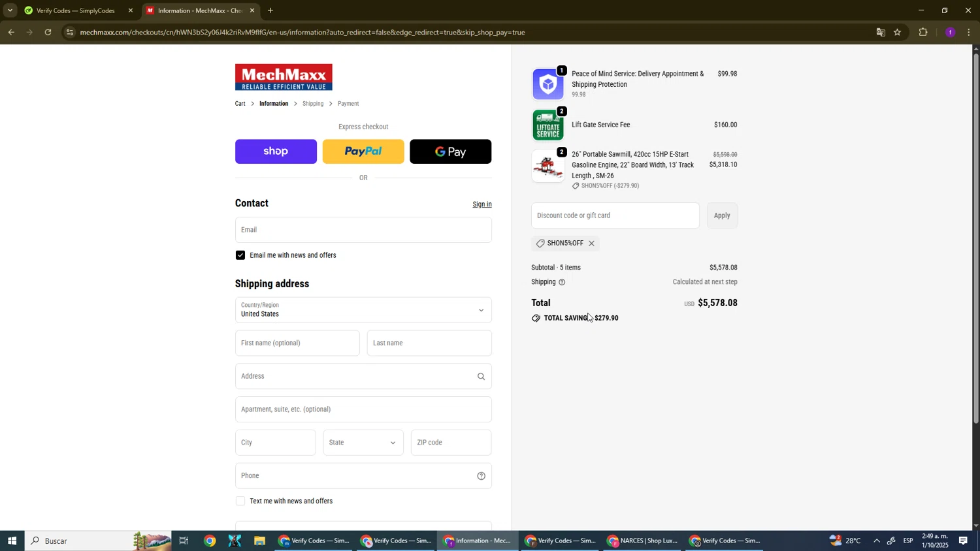Focus the Phone field
The width and height of the screenshot is (980, 551).
(363, 476)
